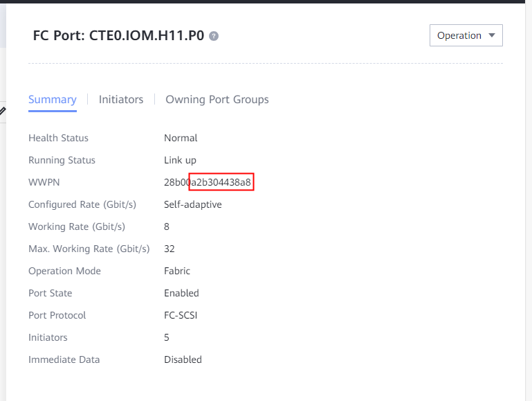Open the Operation dropdown menu
Viewport: 532px width, 401px height.
pyautogui.click(x=466, y=35)
